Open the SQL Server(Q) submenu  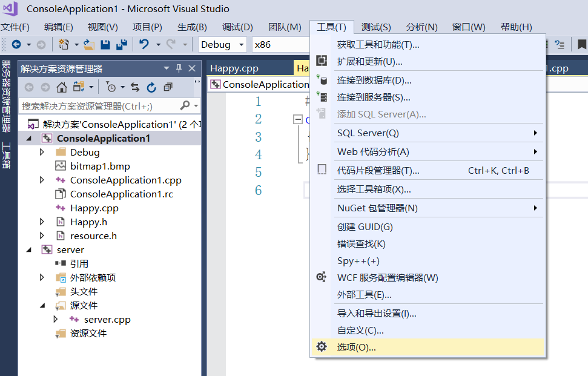click(438, 133)
